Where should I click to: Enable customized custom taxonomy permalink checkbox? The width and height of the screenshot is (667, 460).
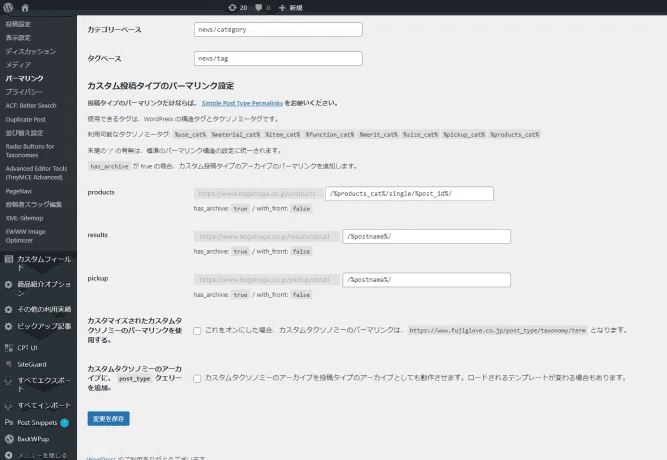click(197, 331)
